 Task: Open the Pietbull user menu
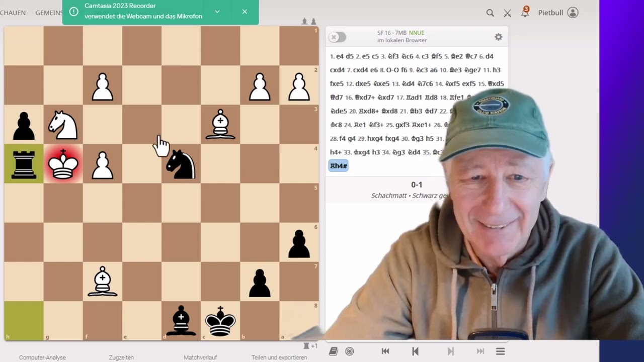tap(558, 13)
